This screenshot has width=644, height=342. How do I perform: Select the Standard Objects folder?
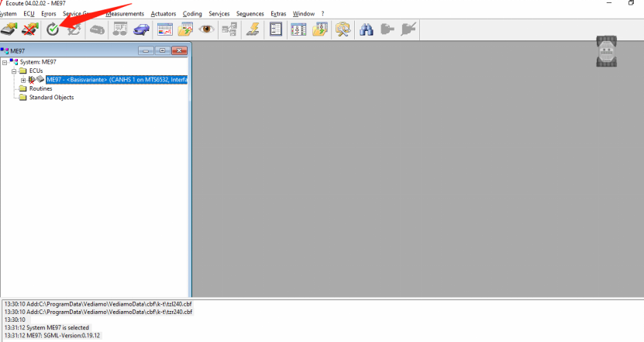(51, 97)
